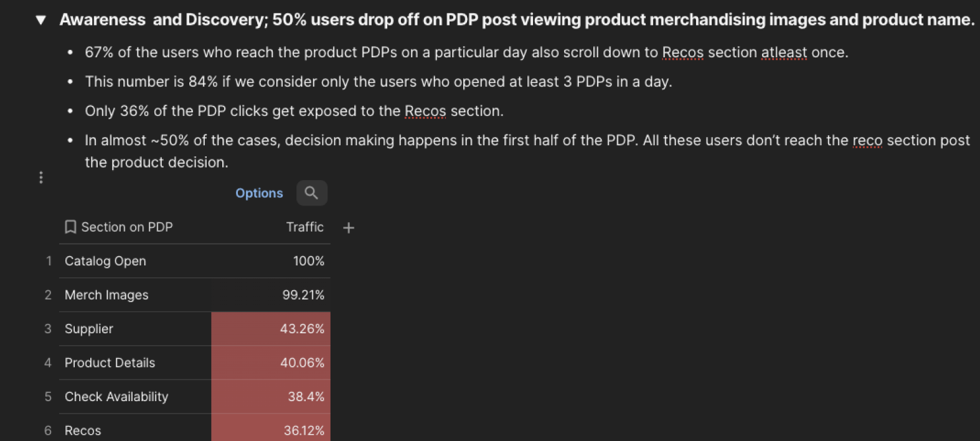
Task: Select the underlined word Recos in the first bullet
Action: (x=682, y=52)
